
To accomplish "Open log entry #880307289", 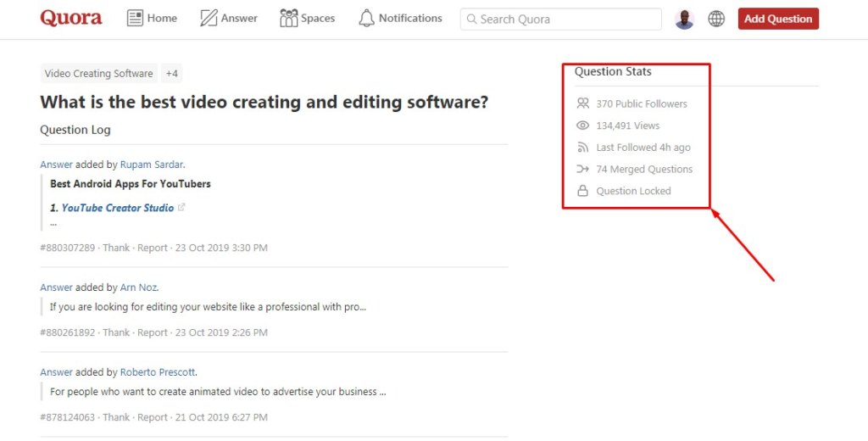I will (x=68, y=248).
